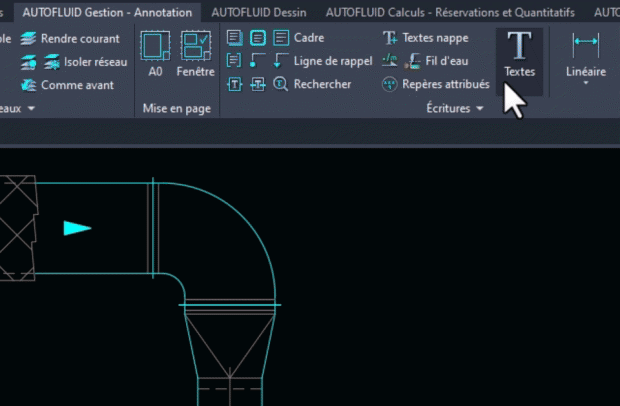Open AUTOFLUID Calculs - Réservations et Quantitatifs tab
This screenshot has width=620, height=406.
click(450, 13)
